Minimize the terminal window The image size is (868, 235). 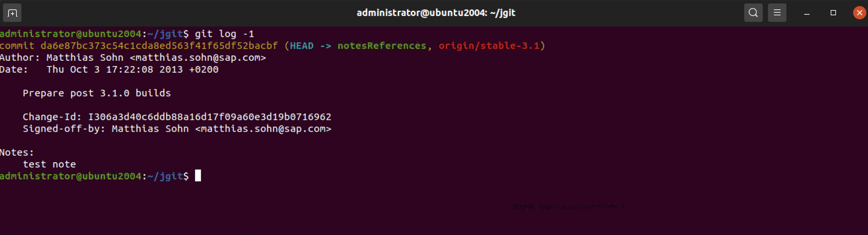click(x=807, y=13)
